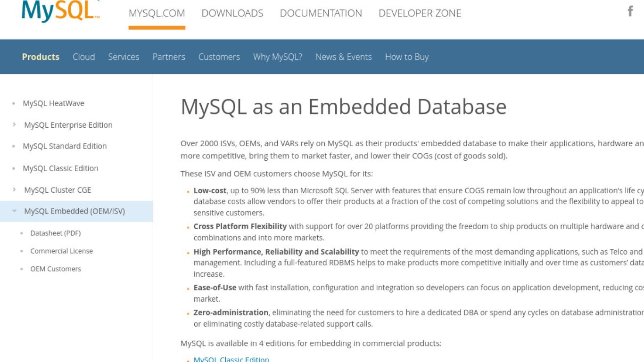
Task: View the OEM Customers page
Action: click(56, 269)
